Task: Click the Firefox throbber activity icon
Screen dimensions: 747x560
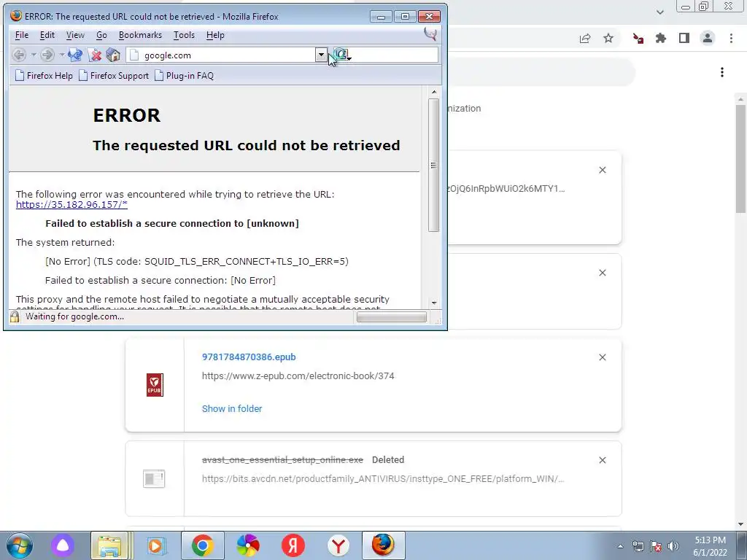Action: [430, 34]
